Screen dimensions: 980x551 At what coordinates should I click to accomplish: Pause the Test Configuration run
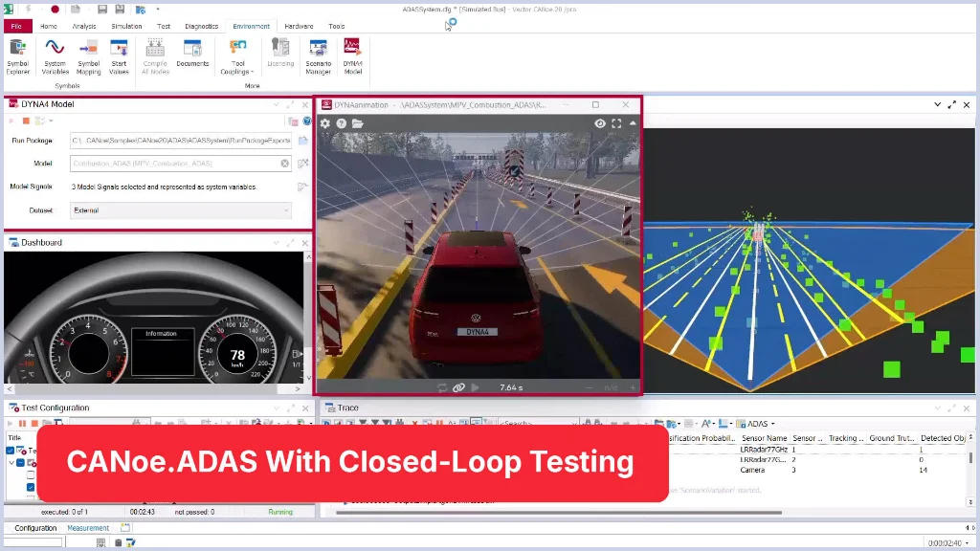pyautogui.click(x=23, y=424)
